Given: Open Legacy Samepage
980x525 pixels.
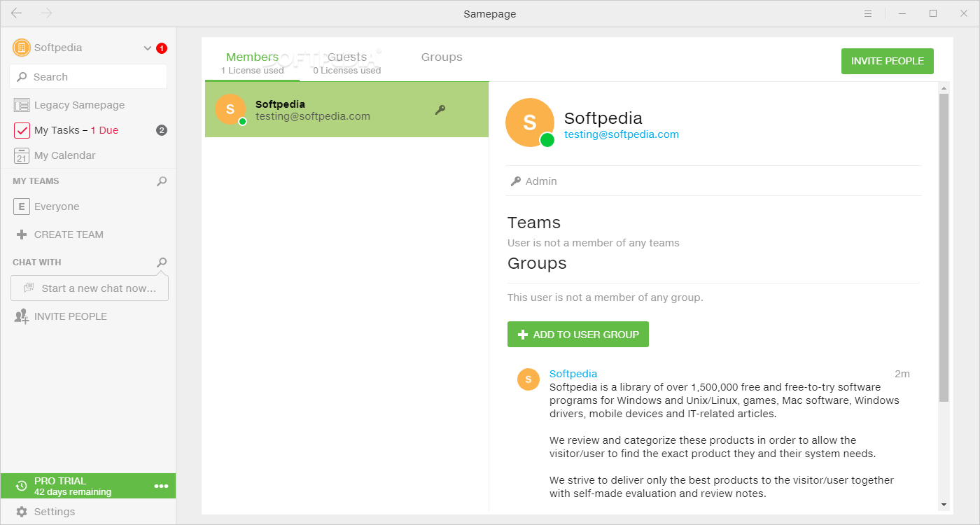Looking at the screenshot, I should (79, 105).
